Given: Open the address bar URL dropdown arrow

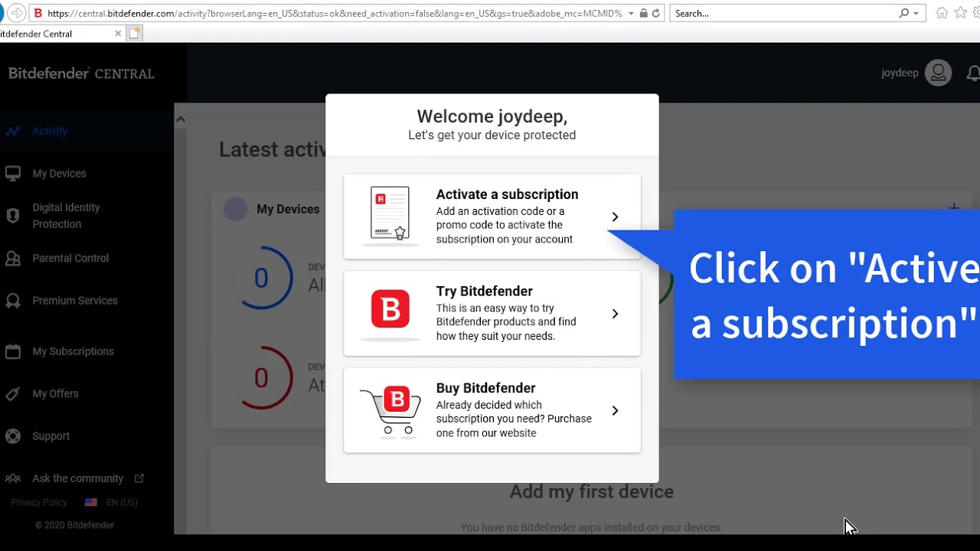Looking at the screenshot, I should [631, 13].
